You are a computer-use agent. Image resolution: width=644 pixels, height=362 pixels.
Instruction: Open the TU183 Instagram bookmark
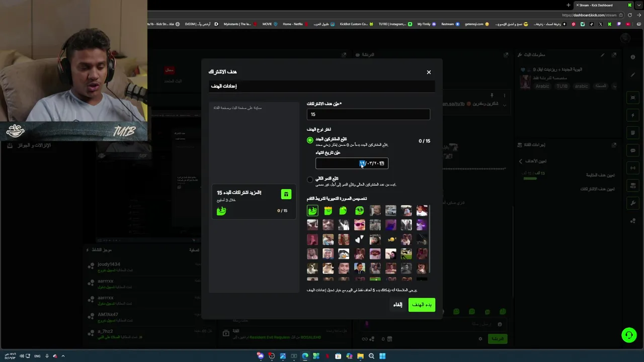click(395, 24)
